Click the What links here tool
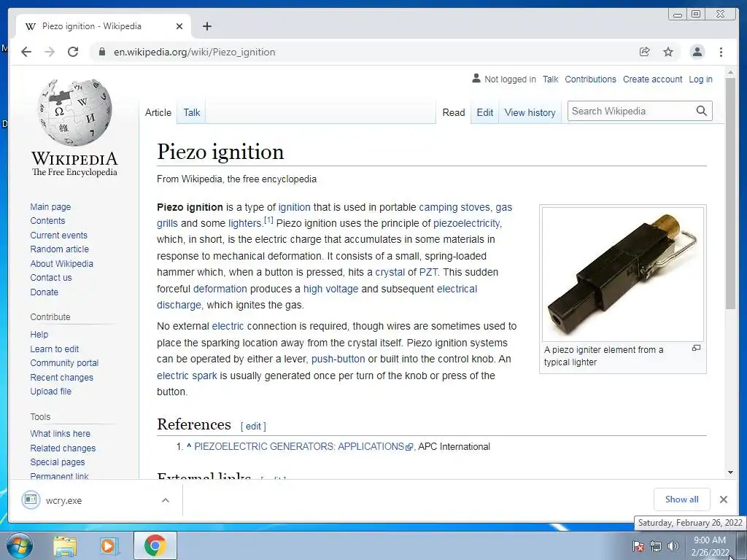The height and width of the screenshot is (560, 747). (60, 434)
